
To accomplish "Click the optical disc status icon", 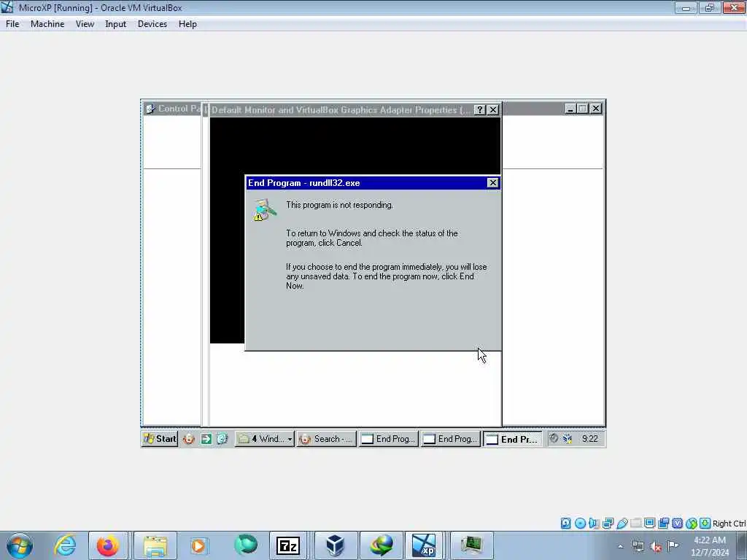I will tap(580, 524).
